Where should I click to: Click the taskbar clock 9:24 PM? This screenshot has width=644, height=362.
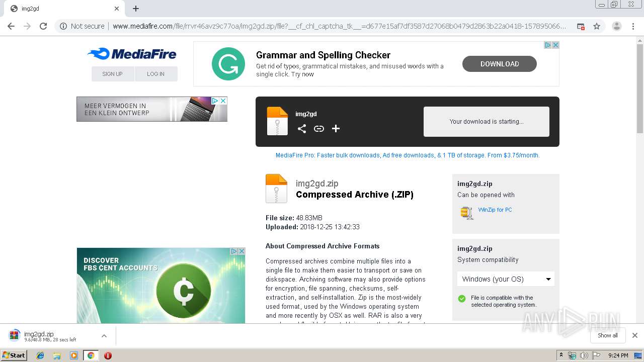pos(618,355)
